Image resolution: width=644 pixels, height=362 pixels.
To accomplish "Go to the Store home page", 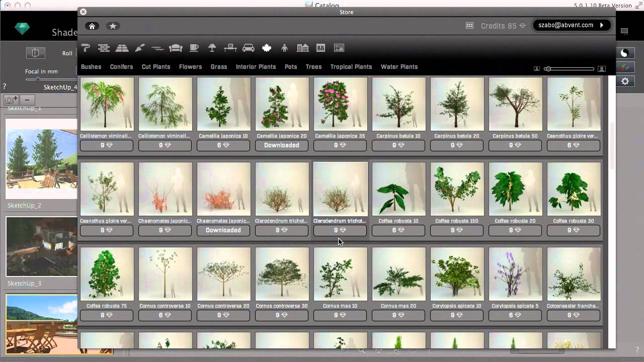I will tap(92, 26).
